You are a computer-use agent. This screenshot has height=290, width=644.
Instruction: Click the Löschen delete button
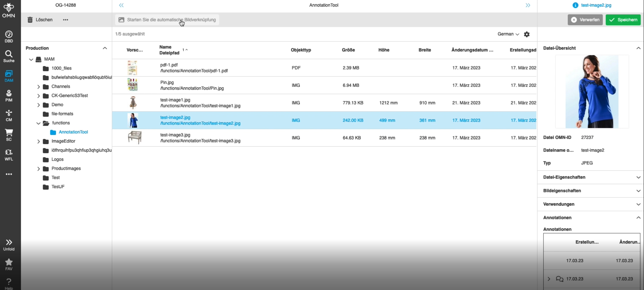click(40, 20)
